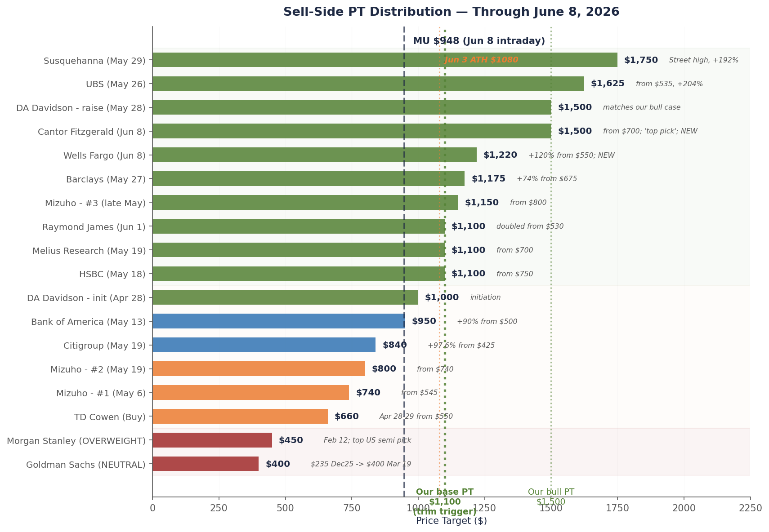The width and height of the screenshot is (769, 532).
Task: Click the $740 value for Mizuho #1
Action: coord(368,393)
